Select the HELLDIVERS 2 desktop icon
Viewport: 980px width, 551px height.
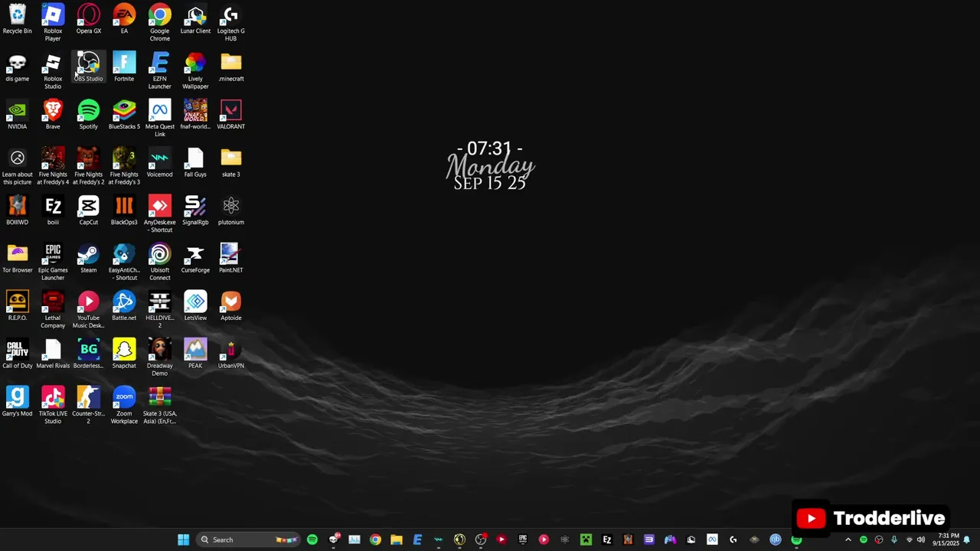click(159, 310)
